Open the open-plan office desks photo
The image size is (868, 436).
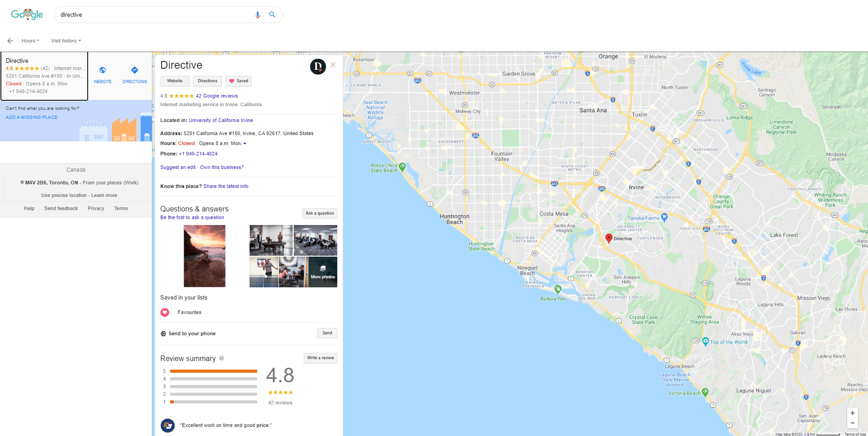pyautogui.click(x=316, y=240)
